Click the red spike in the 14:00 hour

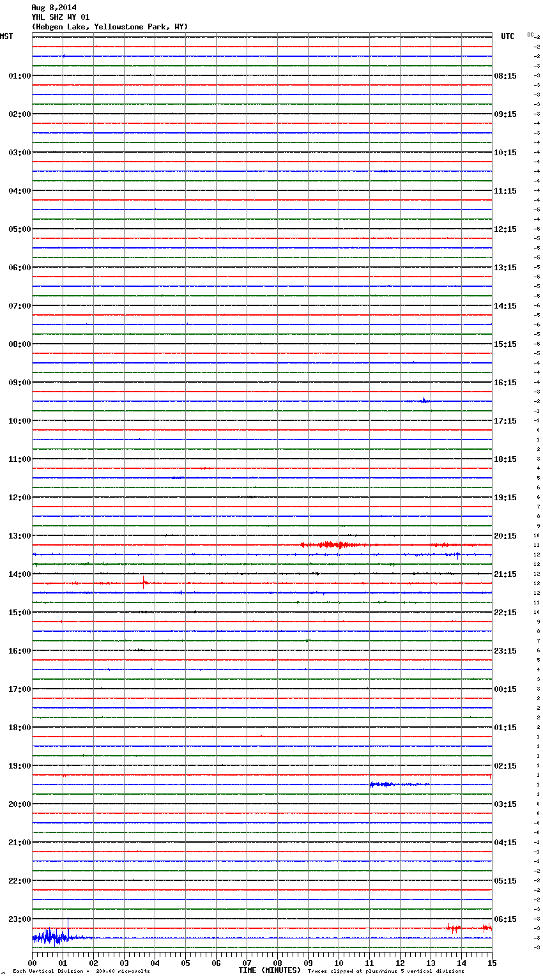(x=144, y=583)
